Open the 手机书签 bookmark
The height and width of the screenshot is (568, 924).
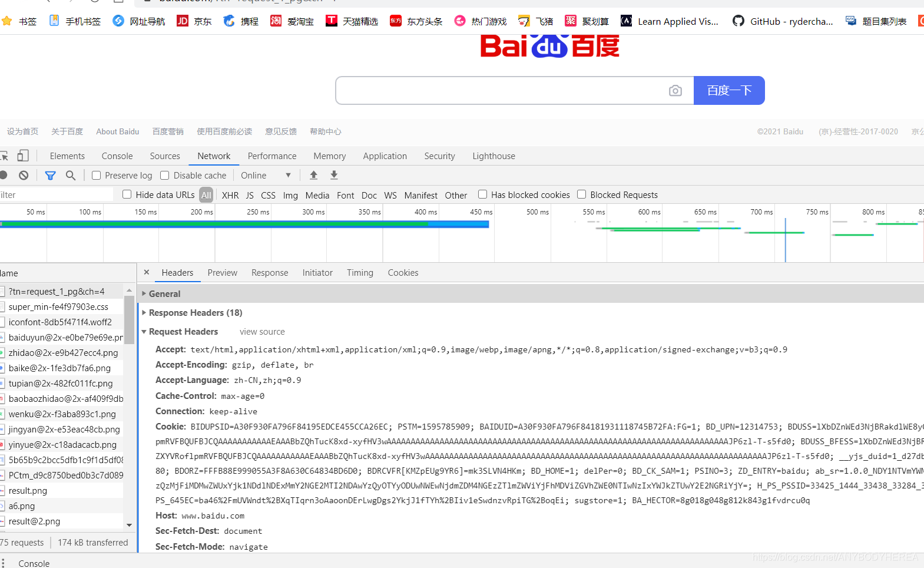point(75,21)
